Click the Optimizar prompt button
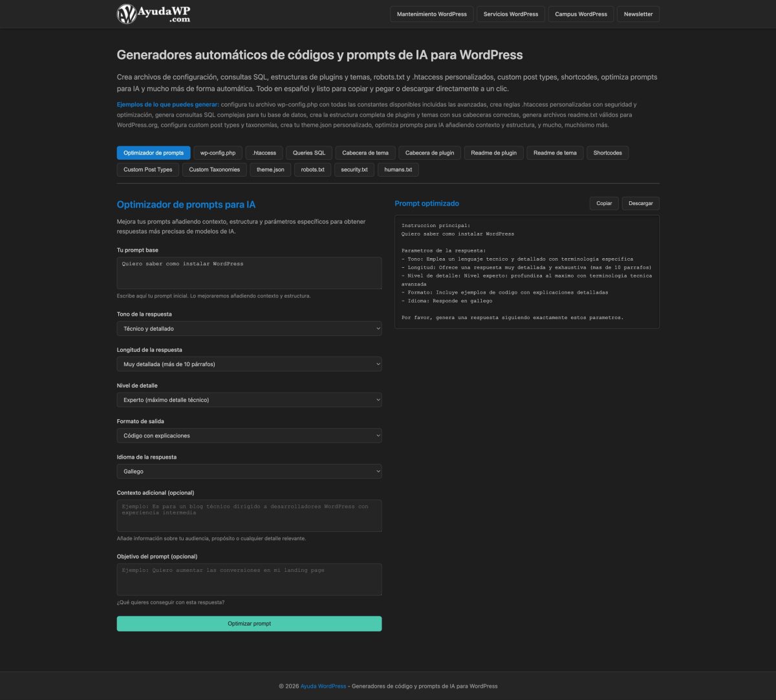This screenshot has width=776, height=700. (249, 623)
